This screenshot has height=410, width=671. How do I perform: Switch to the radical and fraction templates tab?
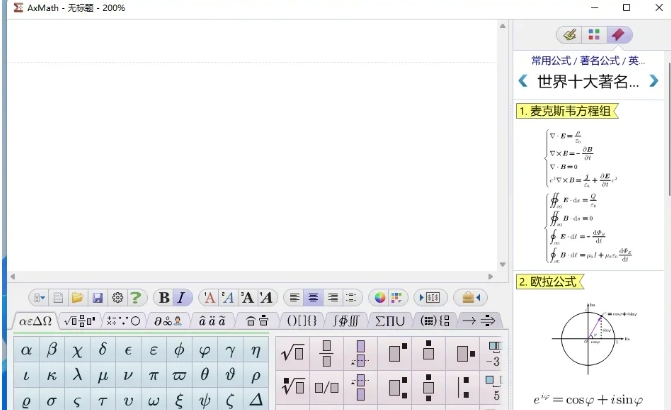79,321
